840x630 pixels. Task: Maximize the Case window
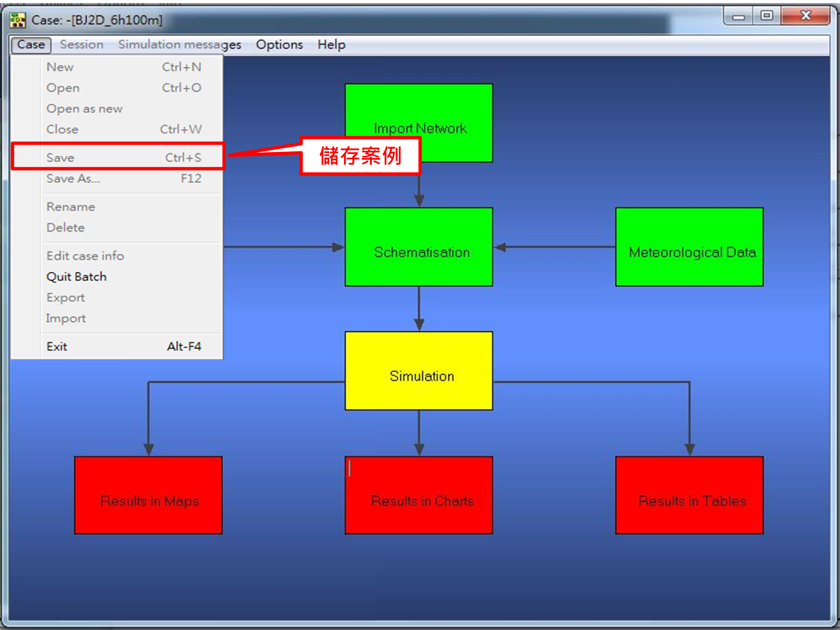(767, 16)
